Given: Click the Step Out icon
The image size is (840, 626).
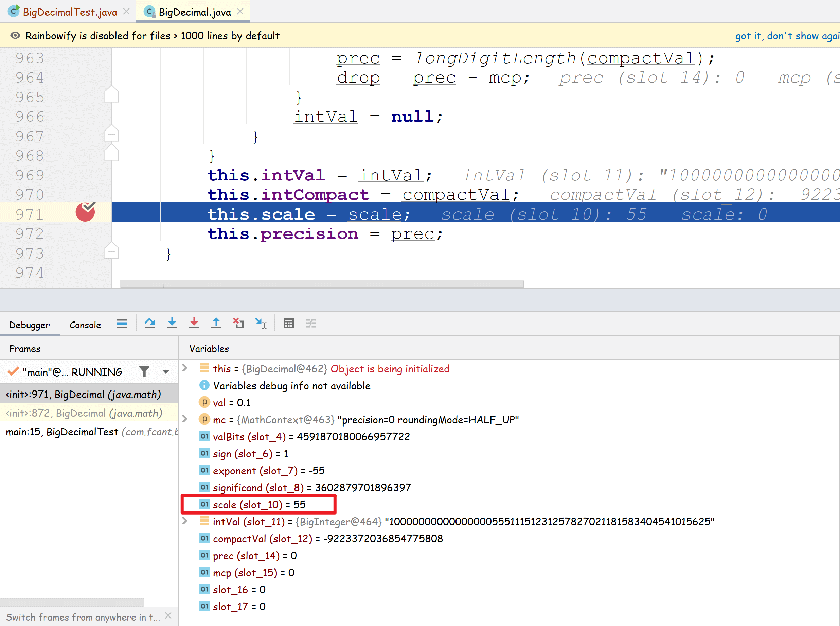Looking at the screenshot, I should pyautogui.click(x=216, y=323).
